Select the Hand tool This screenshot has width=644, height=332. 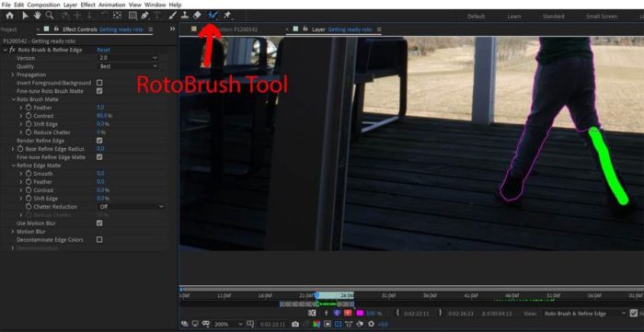(38, 16)
